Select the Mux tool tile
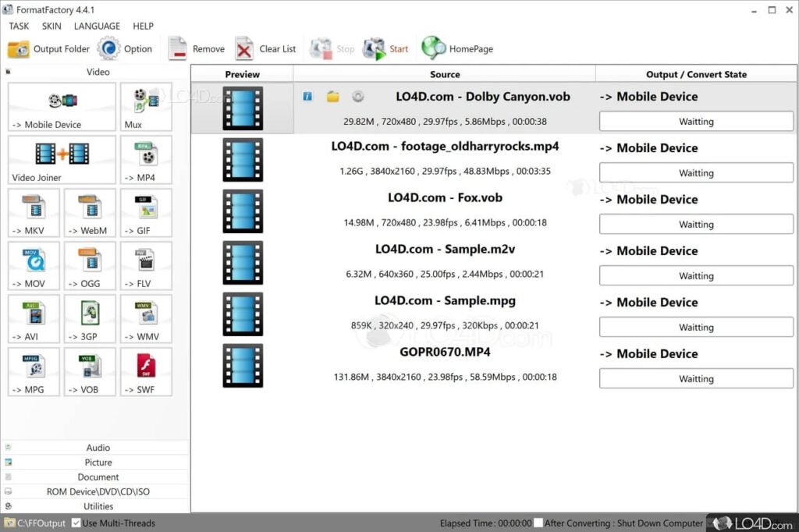 click(x=146, y=107)
